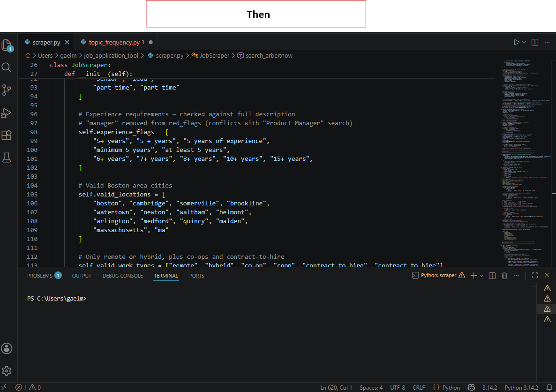Switch to the DEBUG CONSOLE tab
This screenshot has width=556, height=392.
123,276
